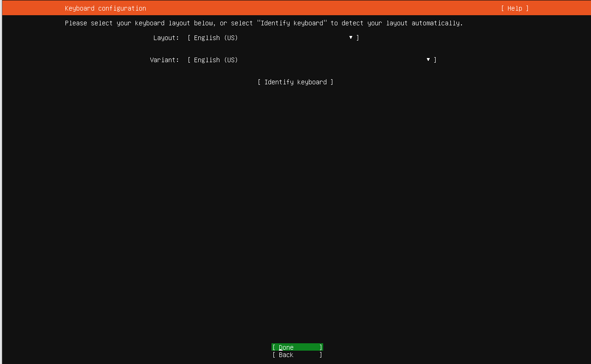Open the Layout dropdown showing English (US)

pos(273,38)
